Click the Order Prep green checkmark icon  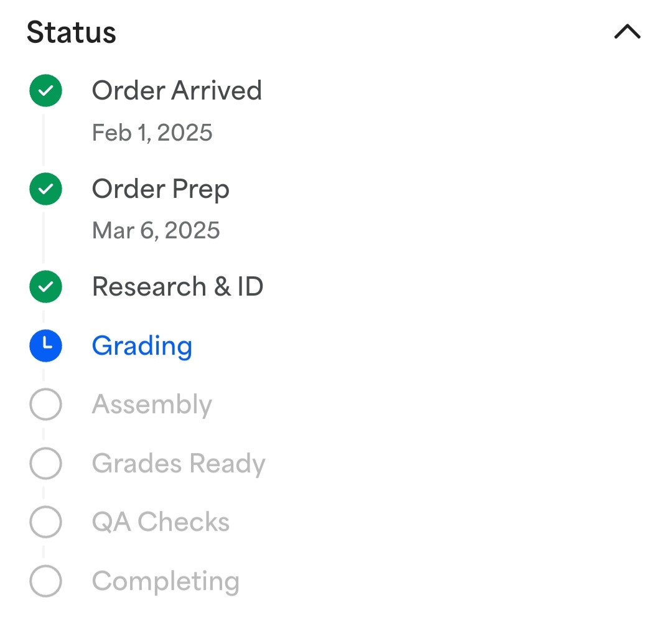click(45, 189)
